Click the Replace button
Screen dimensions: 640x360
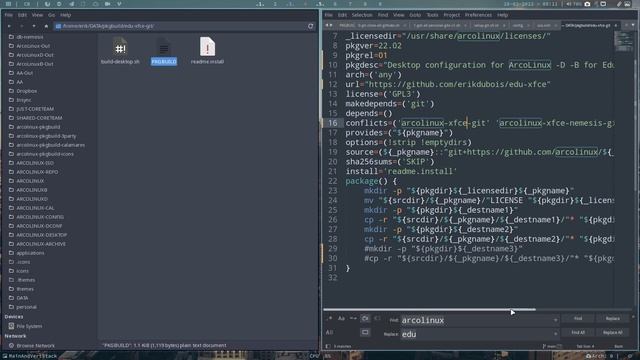pyautogui.click(x=613, y=318)
